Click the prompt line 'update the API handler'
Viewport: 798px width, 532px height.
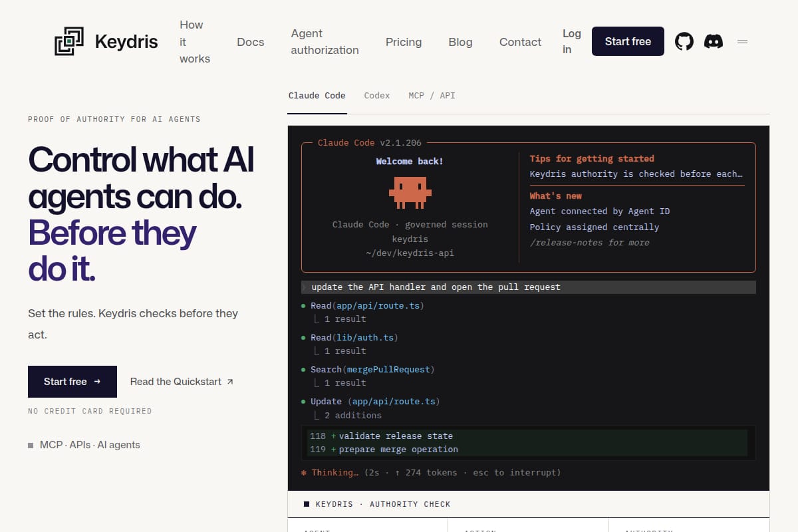point(529,287)
